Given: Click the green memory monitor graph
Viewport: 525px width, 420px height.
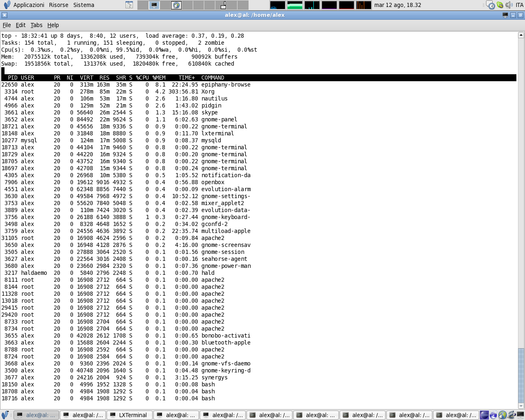Looking at the screenshot, I should (295, 5).
